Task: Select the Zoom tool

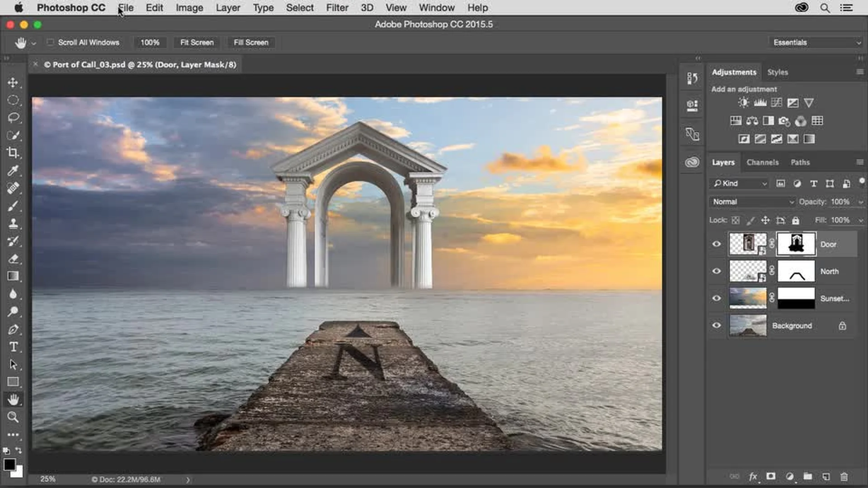Action: (x=13, y=417)
